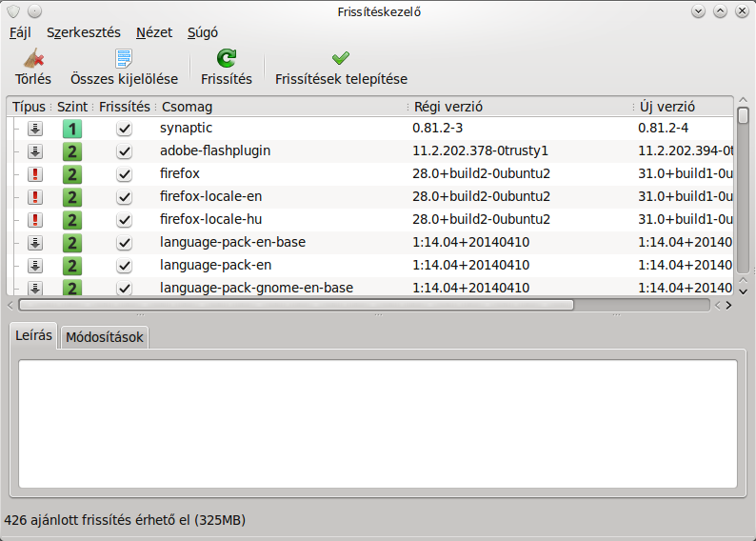Click the 426 ajánlott frissítés status text
Viewport: 756px width, 541px height.
click(x=125, y=520)
